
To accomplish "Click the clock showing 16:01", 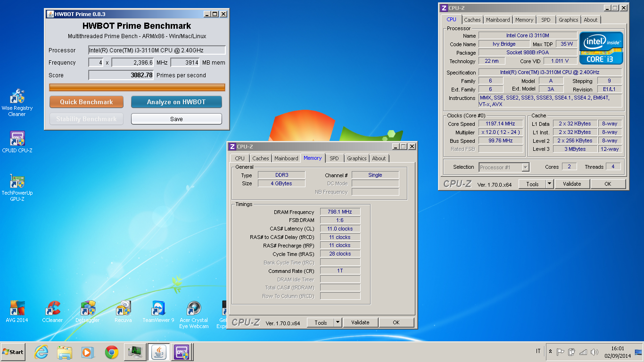I will 618,348.
